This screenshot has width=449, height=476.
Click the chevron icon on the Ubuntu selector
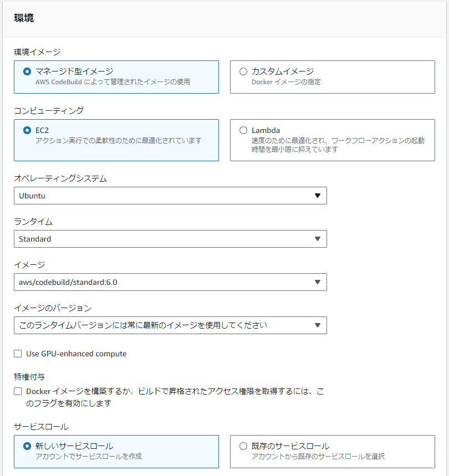pyautogui.click(x=318, y=196)
